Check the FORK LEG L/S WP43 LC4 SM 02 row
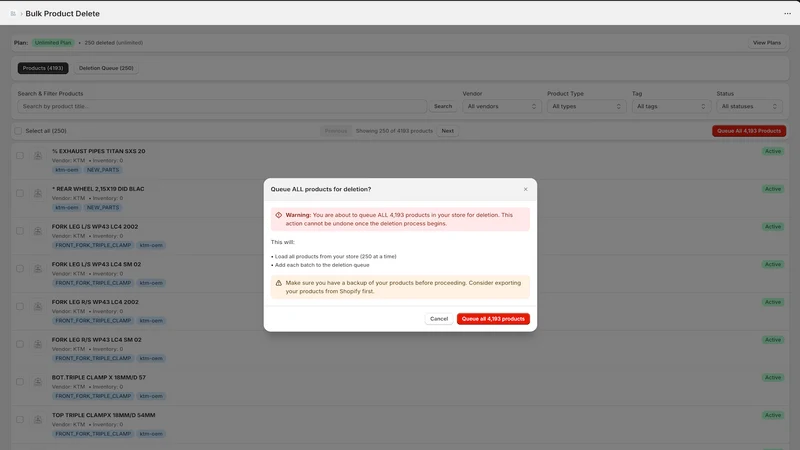This screenshot has width=800, height=450. click(x=20, y=269)
